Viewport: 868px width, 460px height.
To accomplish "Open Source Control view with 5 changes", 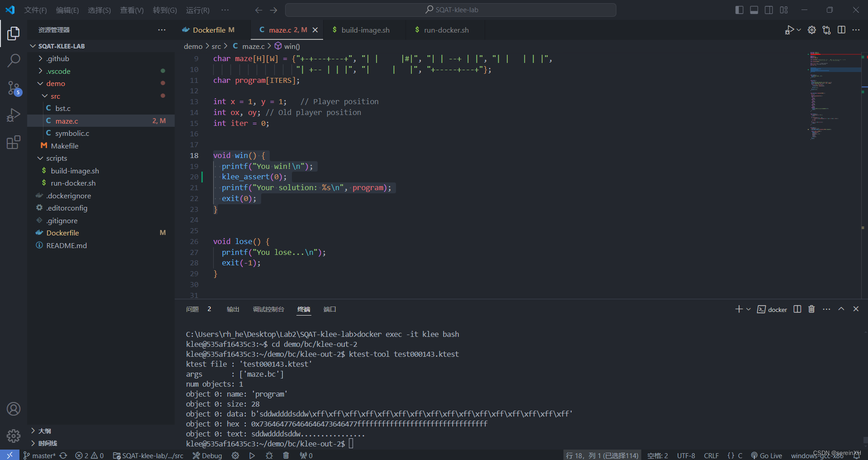I will [x=14, y=88].
